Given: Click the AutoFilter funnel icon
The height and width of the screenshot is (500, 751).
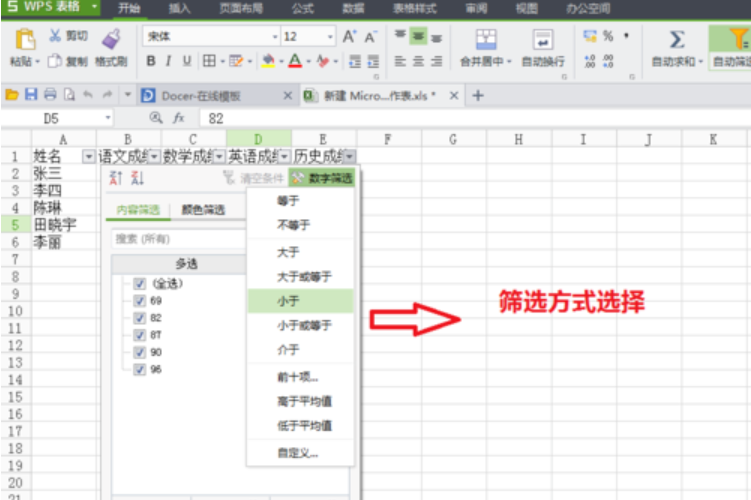Looking at the screenshot, I should click(737, 39).
